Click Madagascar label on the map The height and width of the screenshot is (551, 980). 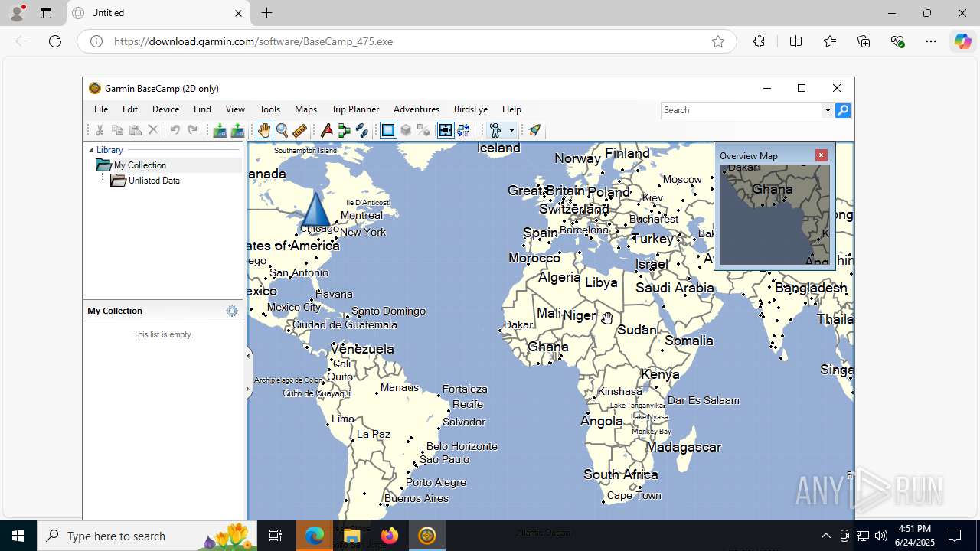coord(684,447)
